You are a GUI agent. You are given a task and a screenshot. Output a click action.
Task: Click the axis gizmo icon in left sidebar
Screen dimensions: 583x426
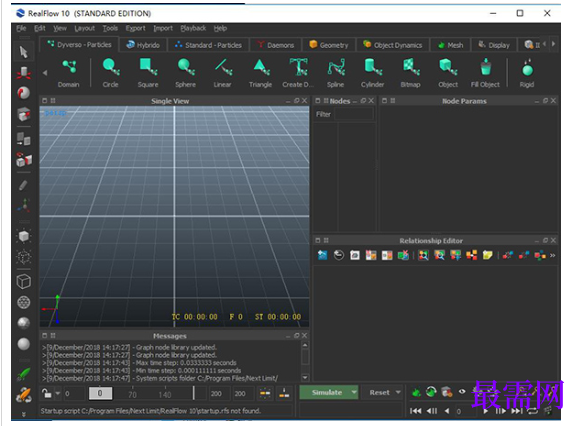[x=24, y=205]
